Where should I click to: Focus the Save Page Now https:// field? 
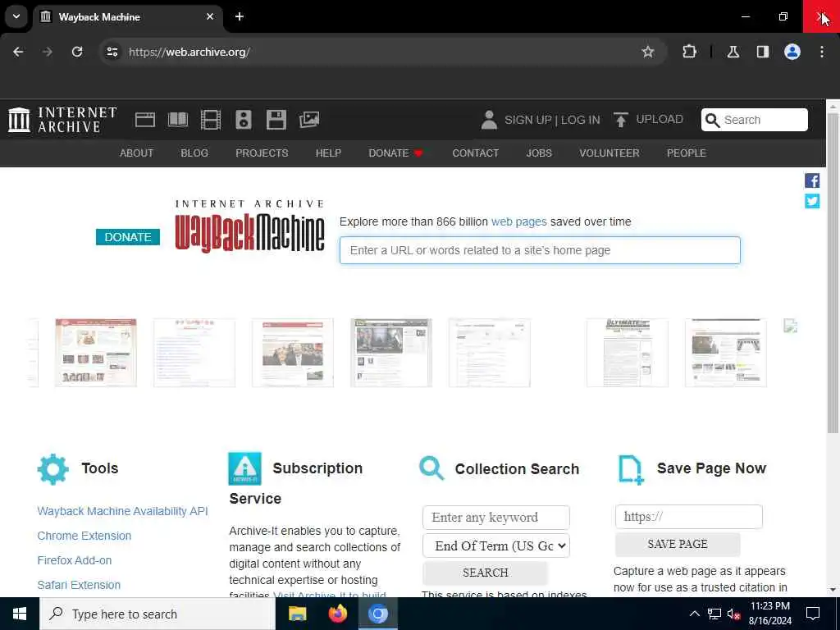pyautogui.click(x=688, y=517)
